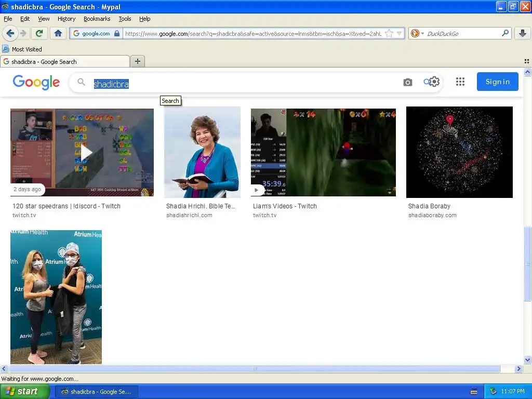This screenshot has width=532, height=399.
Task: Click the DuckDuckGo search input field
Action: [463, 33]
